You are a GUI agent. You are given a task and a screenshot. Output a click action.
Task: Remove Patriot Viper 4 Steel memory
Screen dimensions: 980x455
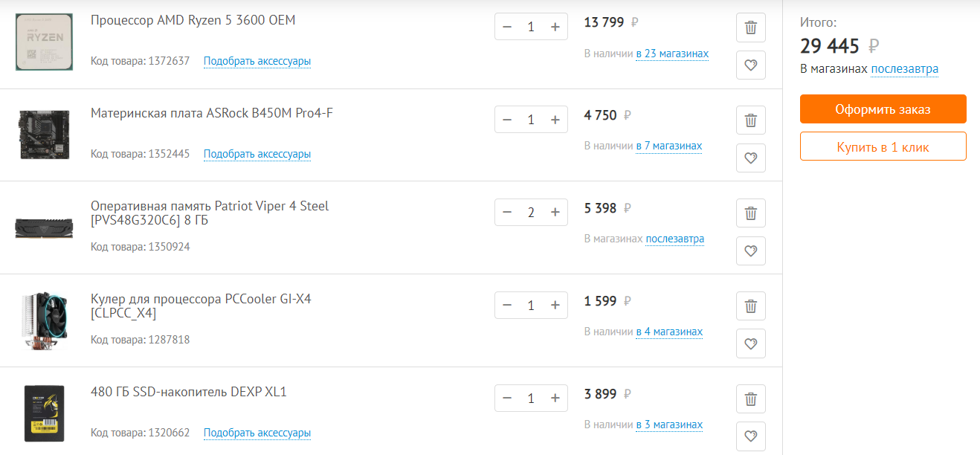[750, 213]
